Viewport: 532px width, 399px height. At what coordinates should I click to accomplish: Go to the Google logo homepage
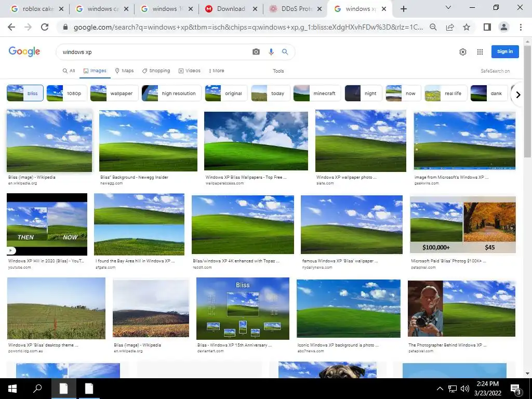point(24,51)
